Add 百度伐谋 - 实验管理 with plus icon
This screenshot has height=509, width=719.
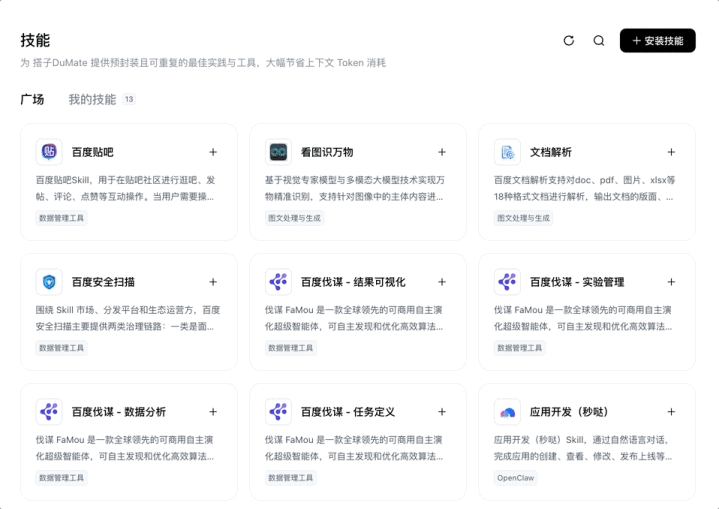pos(671,282)
